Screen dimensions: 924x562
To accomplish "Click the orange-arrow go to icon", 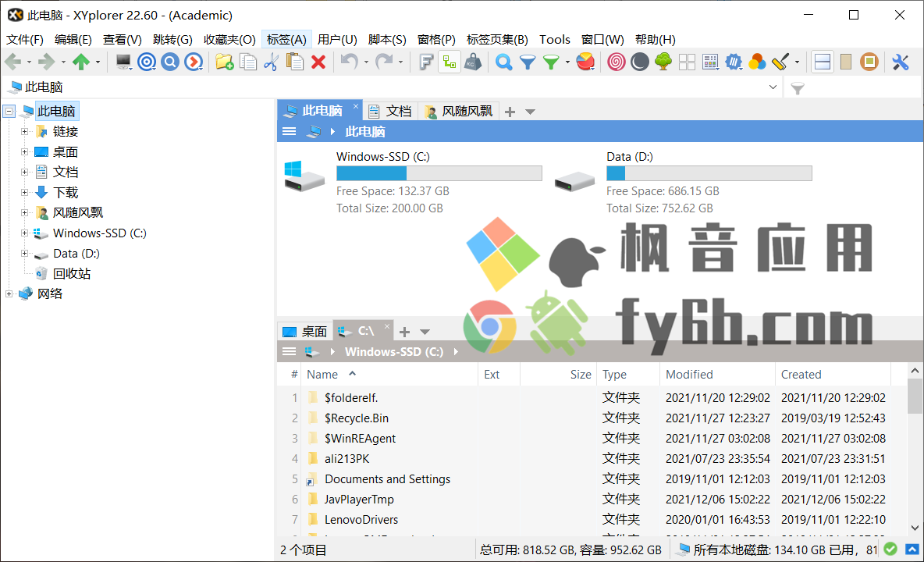I will [194, 62].
